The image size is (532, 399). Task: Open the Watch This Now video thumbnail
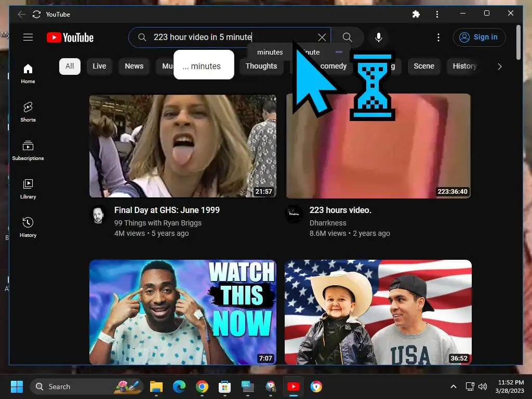click(x=182, y=312)
